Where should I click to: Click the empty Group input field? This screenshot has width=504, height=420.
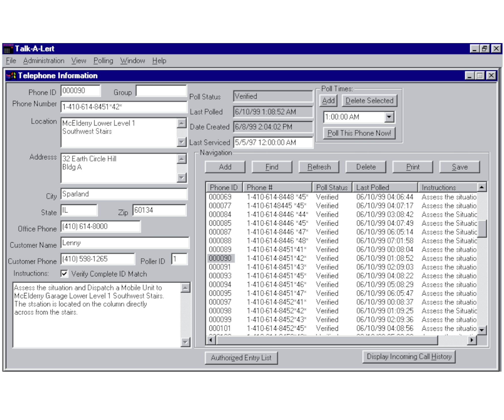(x=161, y=91)
